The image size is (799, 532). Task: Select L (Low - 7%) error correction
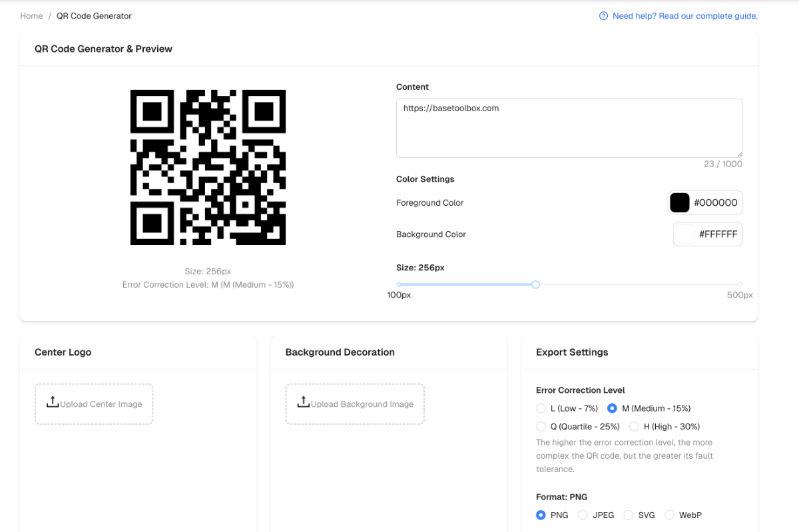541,408
